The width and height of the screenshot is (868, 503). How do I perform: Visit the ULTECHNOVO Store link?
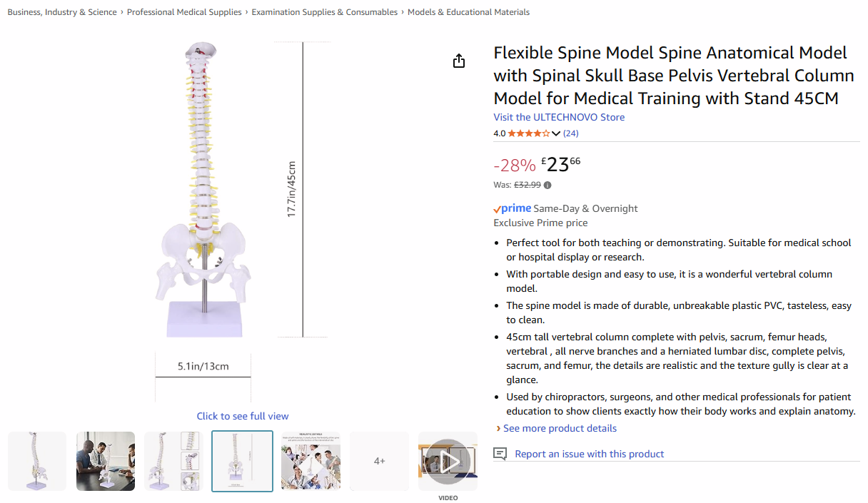(559, 117)
